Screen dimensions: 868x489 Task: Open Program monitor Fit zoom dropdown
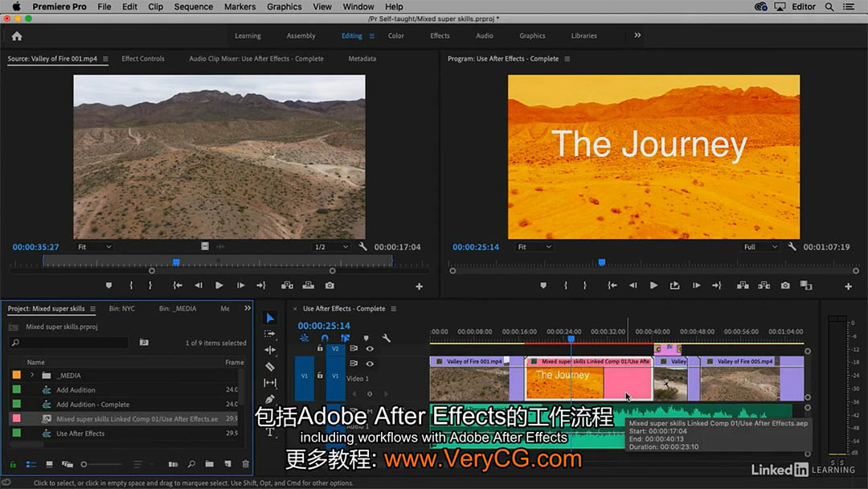tap(534, 247)
